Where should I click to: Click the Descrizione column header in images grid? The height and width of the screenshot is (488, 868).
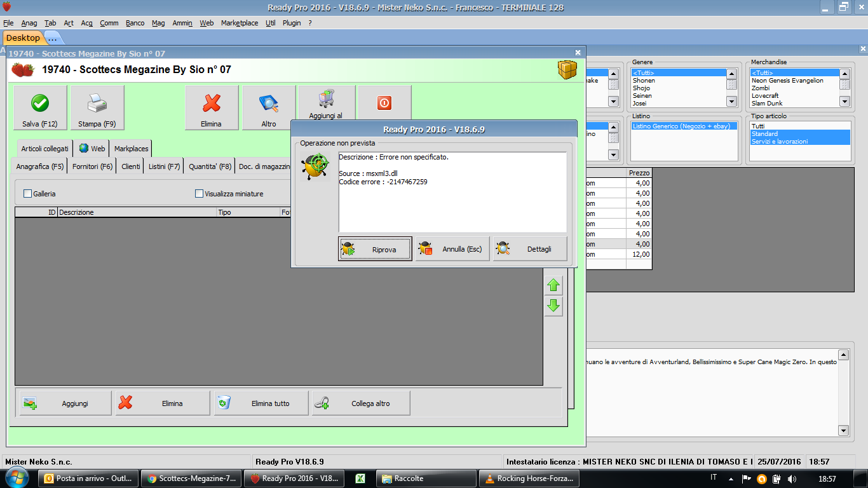pos(137,212)
